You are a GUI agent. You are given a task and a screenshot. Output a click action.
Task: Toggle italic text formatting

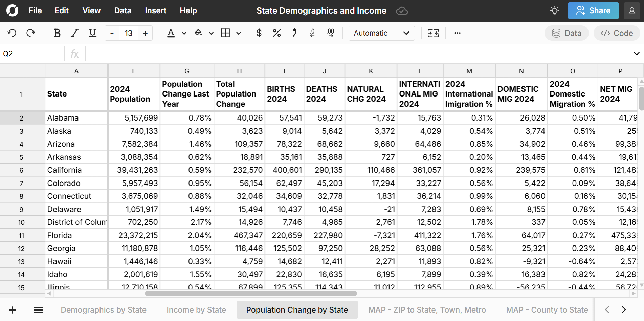[74, 33]
